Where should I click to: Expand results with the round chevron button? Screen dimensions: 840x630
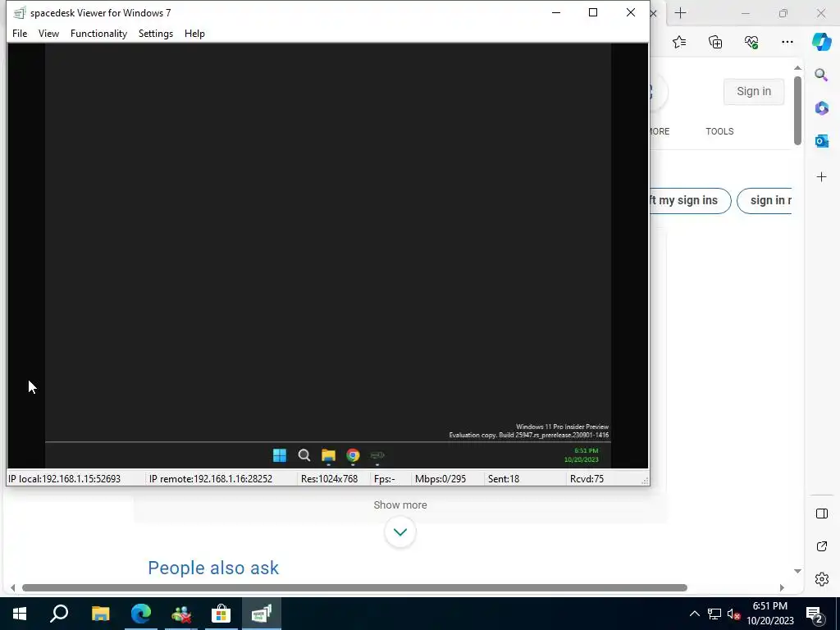[x=400, y=532]
